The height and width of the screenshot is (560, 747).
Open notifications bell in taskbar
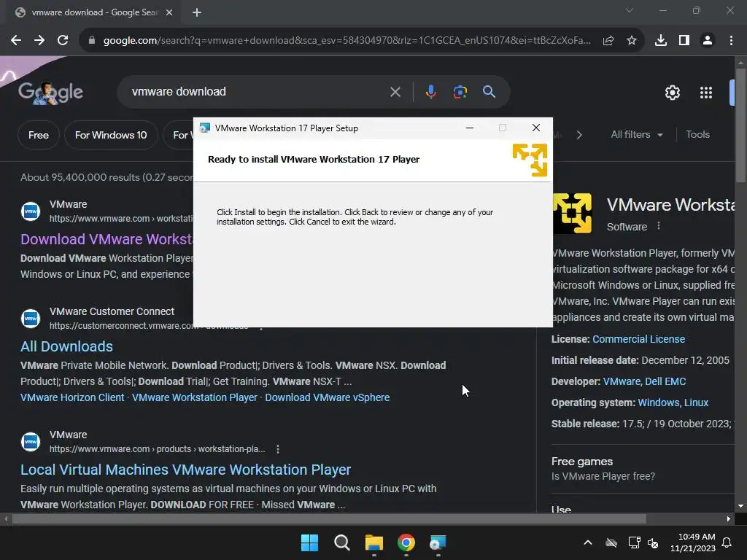point(727,542)
